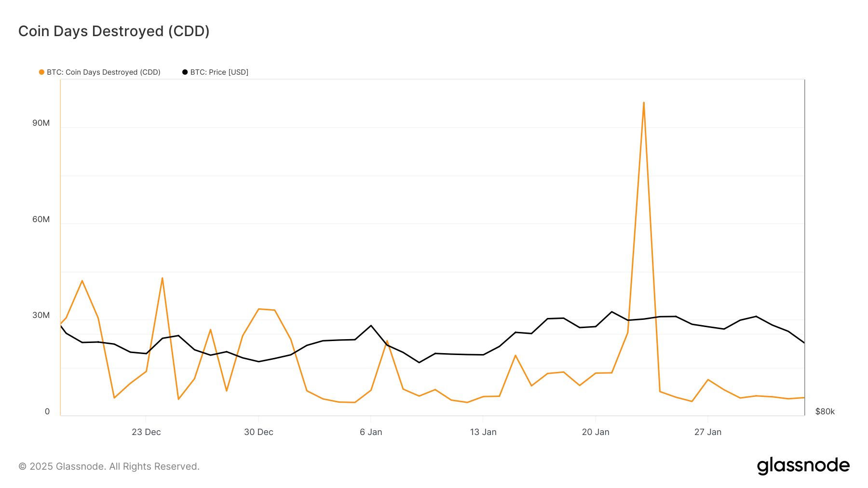The width and height of the screenshot is (868, 488).
Task: Select the 30 Dec date label
Action: (258, 432)
